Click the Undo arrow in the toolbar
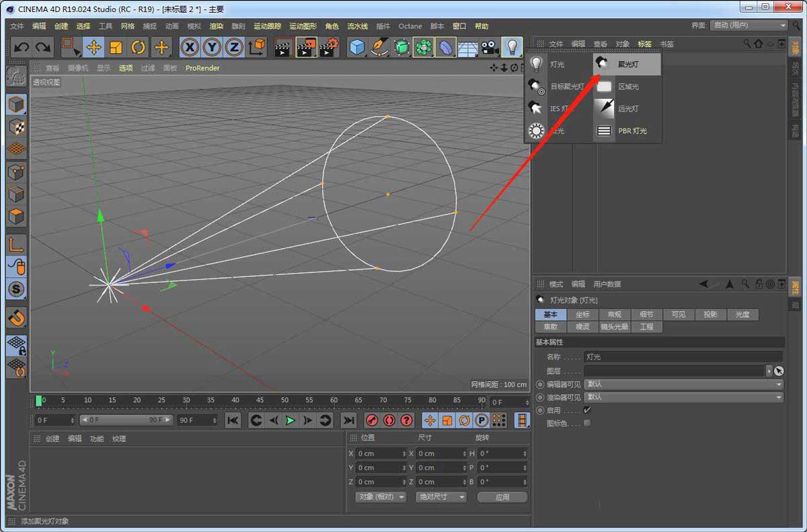Image resolution: width=807 pixels, height=532 pixels. [x=21, y=47]
